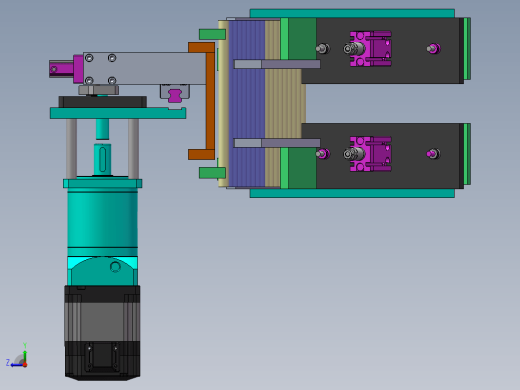Select the teal keyed output shaft
520x390 pixels.
[102, 159]
